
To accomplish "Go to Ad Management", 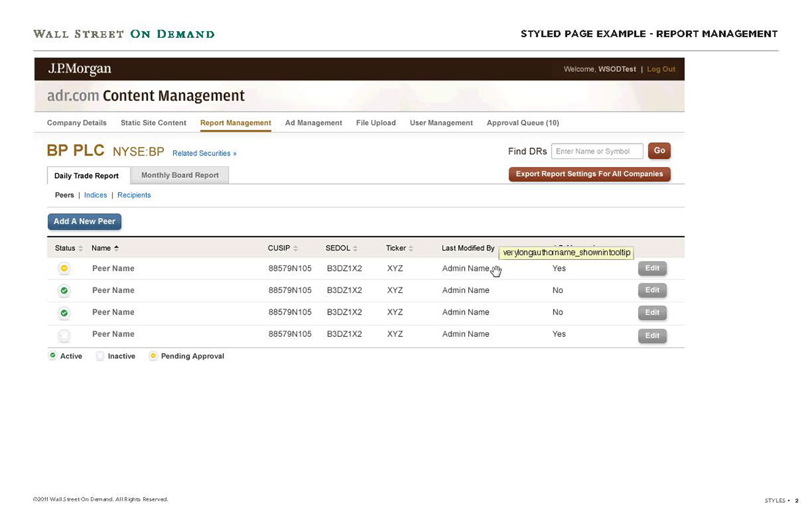I will 313,123.
